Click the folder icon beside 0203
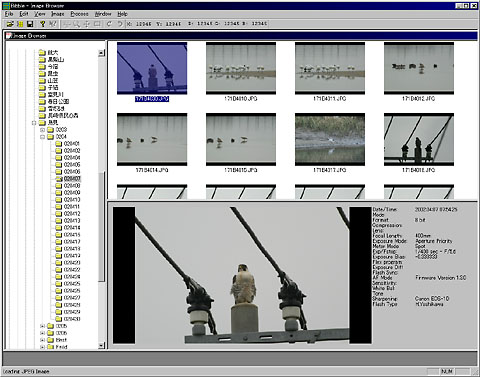480x377 pixels. [51, 130]
